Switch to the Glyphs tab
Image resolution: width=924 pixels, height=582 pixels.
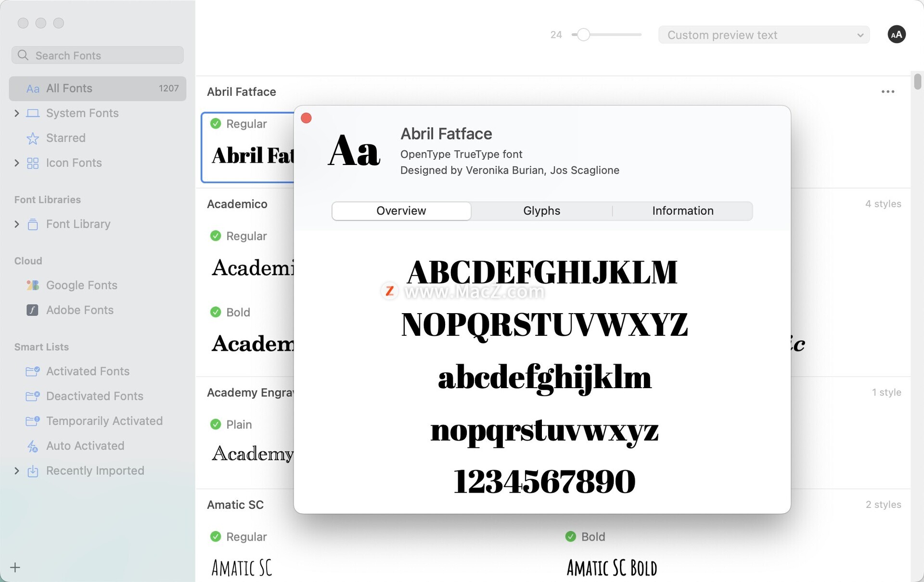(541, 211)
